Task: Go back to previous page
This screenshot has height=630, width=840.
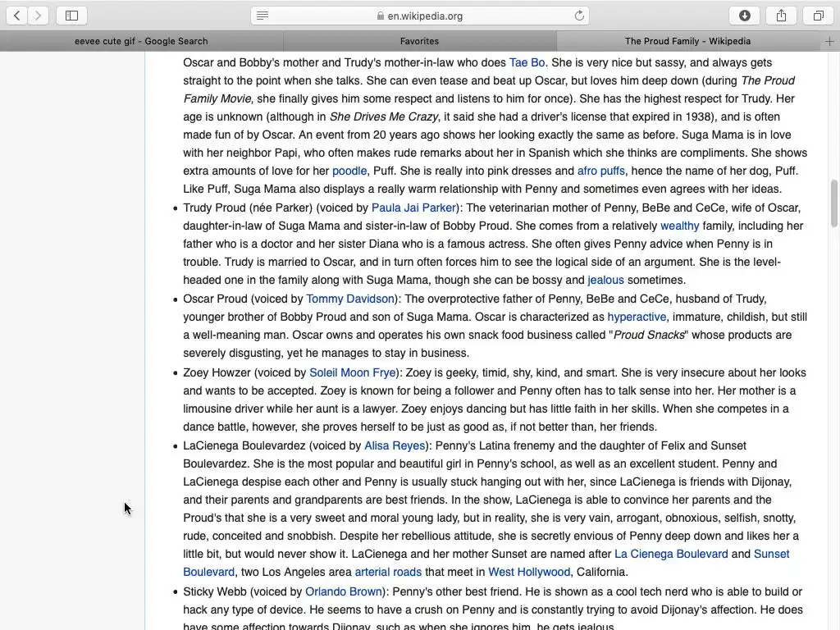Action: [x=16, y=16]
